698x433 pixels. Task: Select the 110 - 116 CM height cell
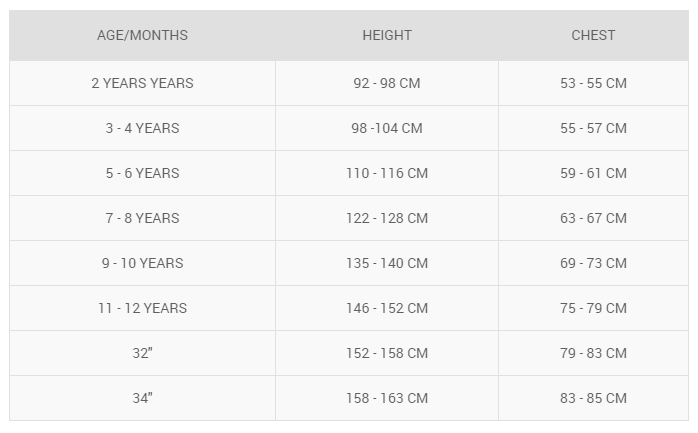tap(387, 173)
